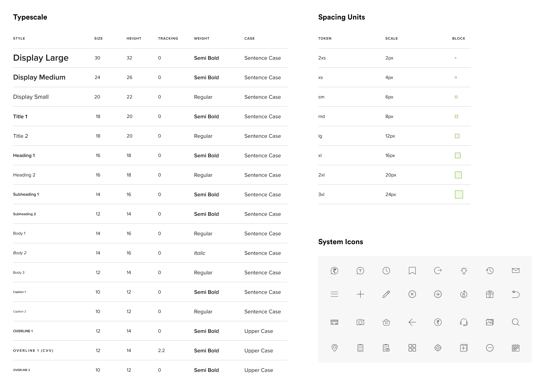Image resolution: width=545 pixels, height=392 pixels.
Task: Click the circled plus icon
Action: click(438, 294)
